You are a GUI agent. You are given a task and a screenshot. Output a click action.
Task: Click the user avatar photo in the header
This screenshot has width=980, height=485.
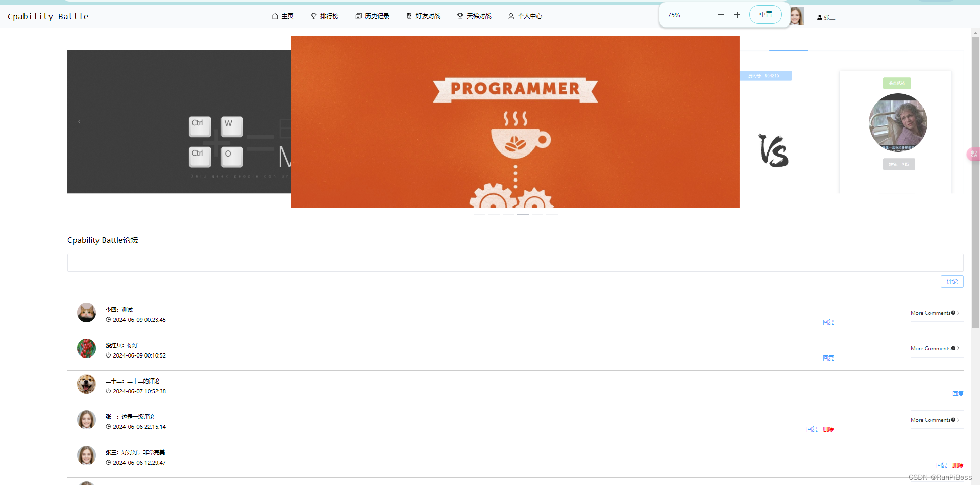pyautogui.click(x=797, y=16)
